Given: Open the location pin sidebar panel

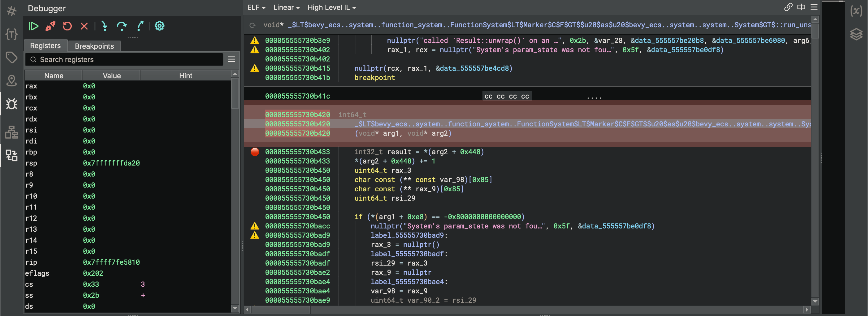Looking at the screenshot, I should coord(11,80).
